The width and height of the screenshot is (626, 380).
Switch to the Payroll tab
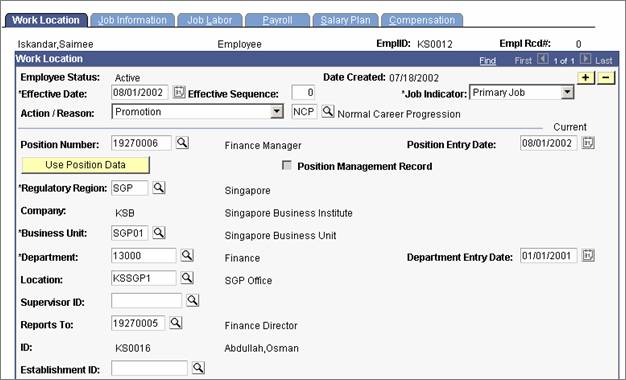click(x=277, y=20)
